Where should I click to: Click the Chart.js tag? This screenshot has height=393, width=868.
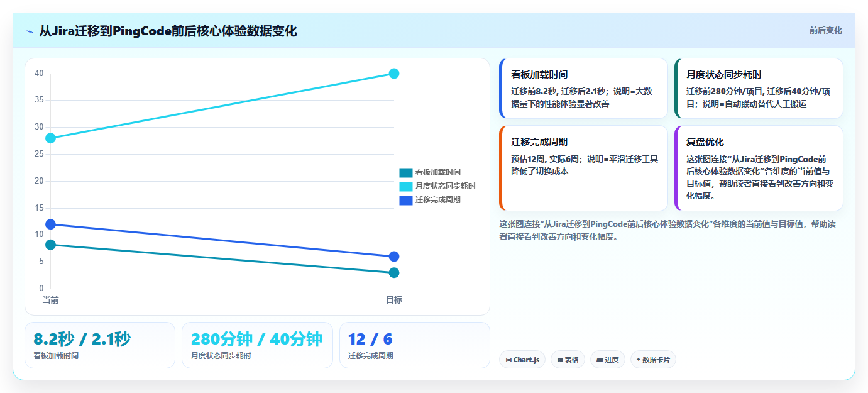pyautogui.click(x=522, y=360)
